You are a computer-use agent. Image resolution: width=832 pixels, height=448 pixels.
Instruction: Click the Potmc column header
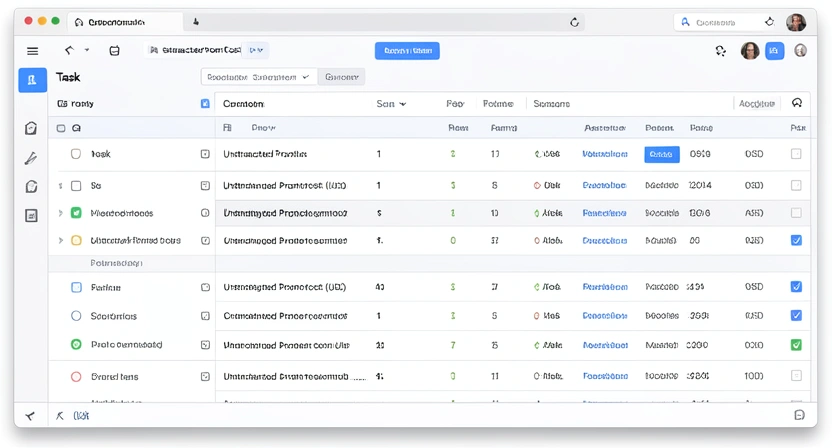coord(498,104)
